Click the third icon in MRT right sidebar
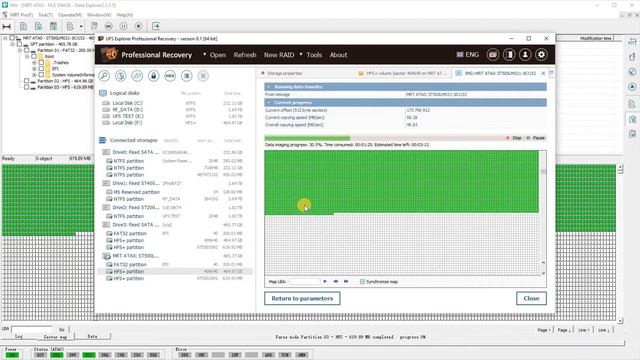The width and height of the screenshot is (640, 360). (632, 72)
